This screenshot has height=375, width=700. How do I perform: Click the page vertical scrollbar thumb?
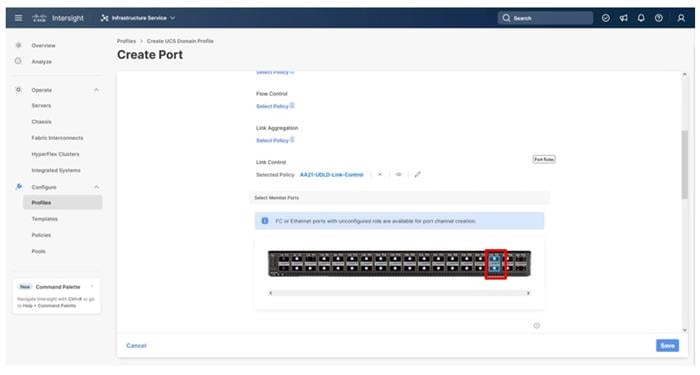pyautogui.click(x=685, y=164)
